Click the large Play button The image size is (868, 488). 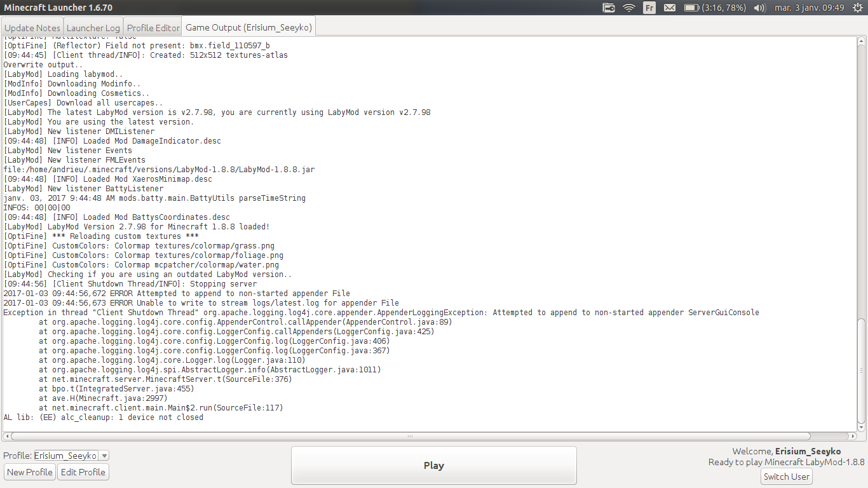pos(433,465)
